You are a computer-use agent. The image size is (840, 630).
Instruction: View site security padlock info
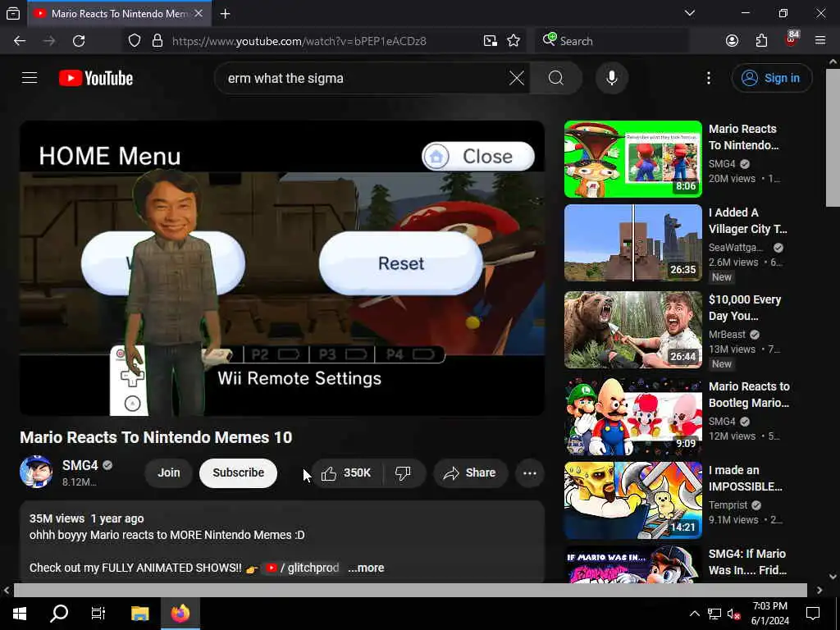point(157,41)
